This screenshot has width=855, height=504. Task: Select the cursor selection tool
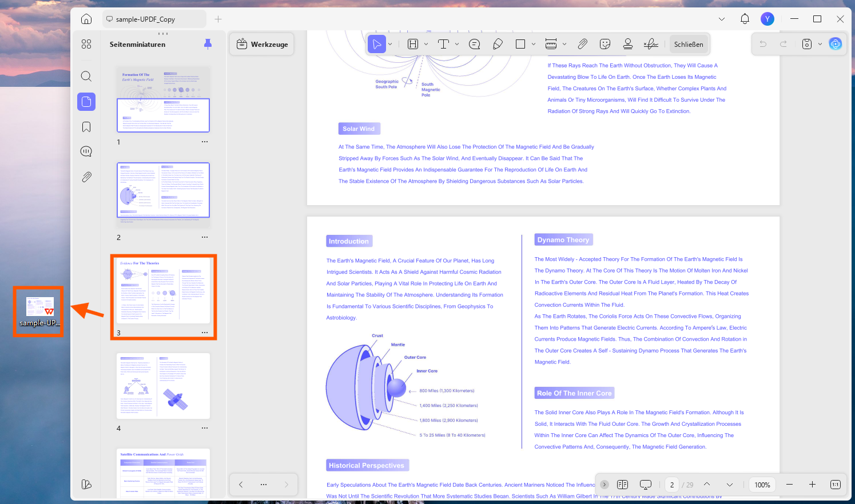pos(377,44)
